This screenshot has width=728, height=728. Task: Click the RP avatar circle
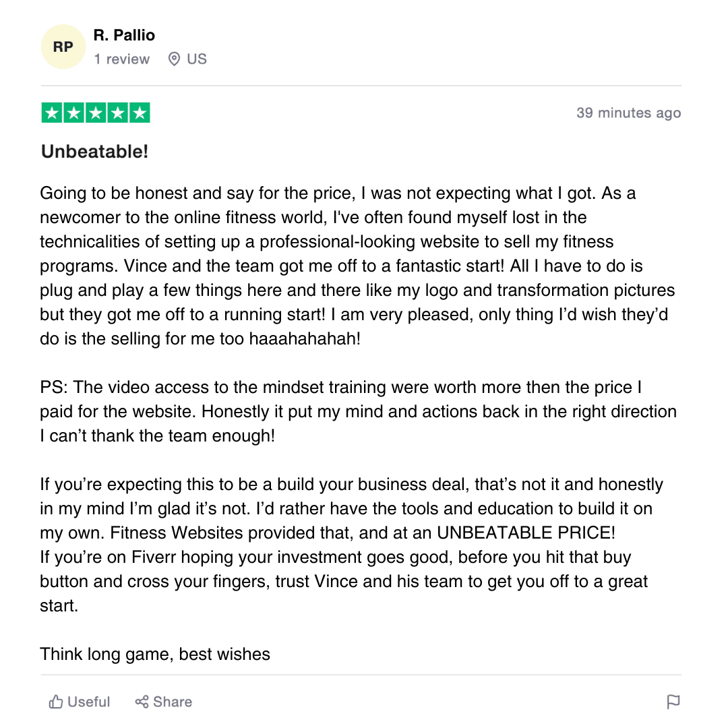pyautogui.click(x=63, y=47)
